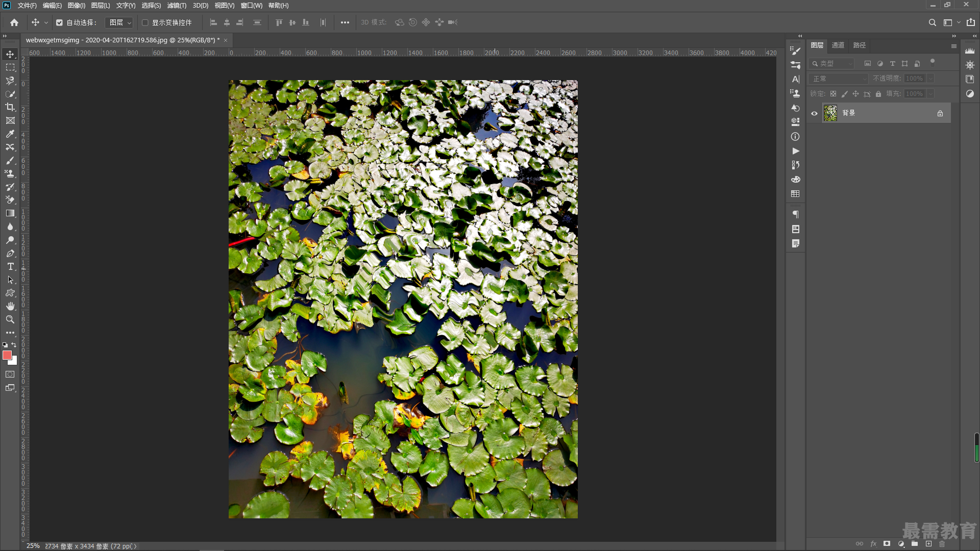Select the Pen tool
The image size is (980, 551).
click(x=10, y=253)
